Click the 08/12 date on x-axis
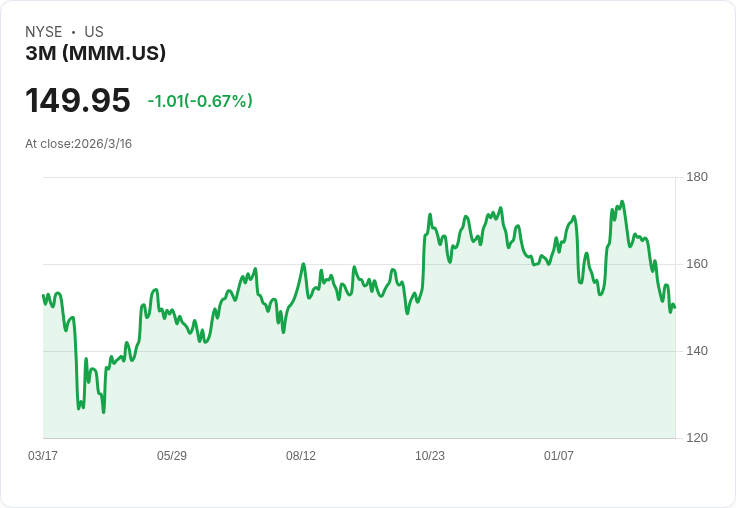 click(x=301, y=456)
